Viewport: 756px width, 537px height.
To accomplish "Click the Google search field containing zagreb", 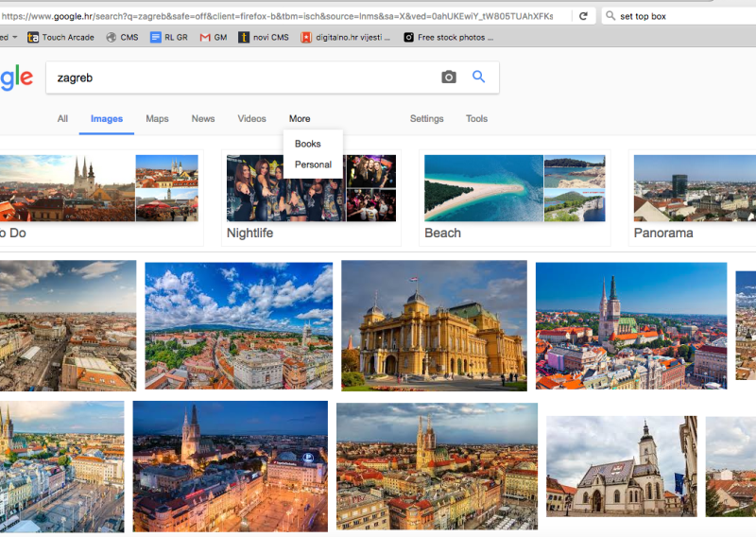I will (x=241, y=78).
